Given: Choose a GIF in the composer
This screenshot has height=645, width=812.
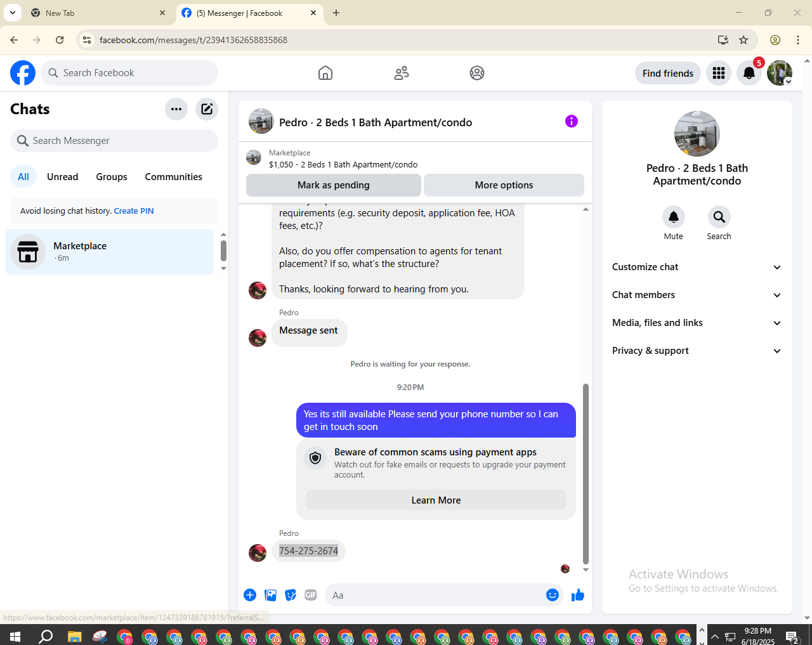Looking at the screenshot, I should click(x=311, y=595).
